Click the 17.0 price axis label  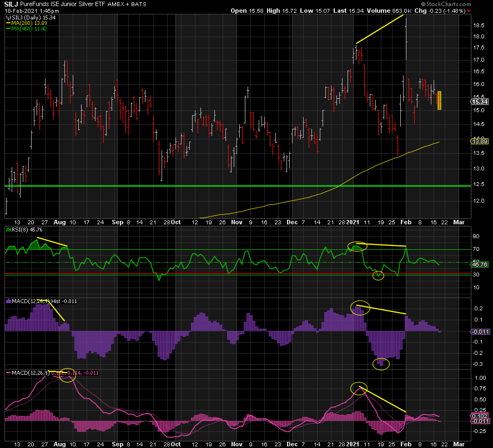[x=479, y=60]
